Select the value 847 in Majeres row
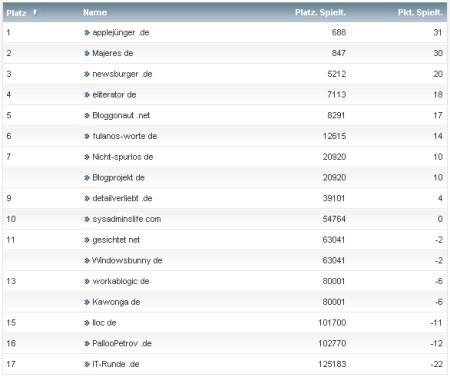450x377 pixels. point(339,53)
